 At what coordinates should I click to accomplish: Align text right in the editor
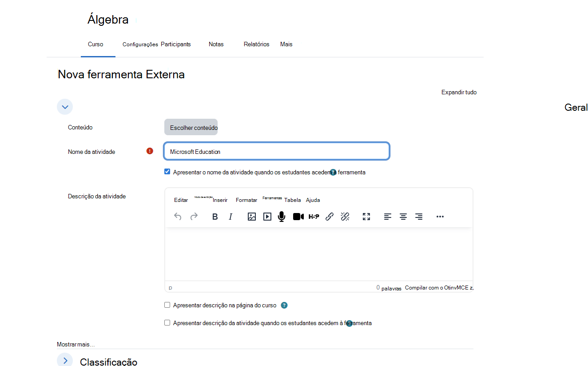pos(419,217)
